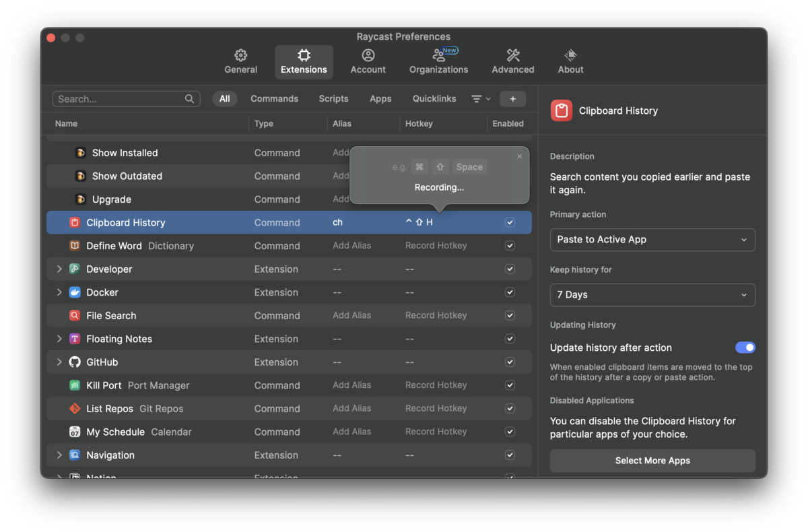The image size is (808, 532).
Task: Click the My Schedule calendar icon
Action: coord(75,432)
